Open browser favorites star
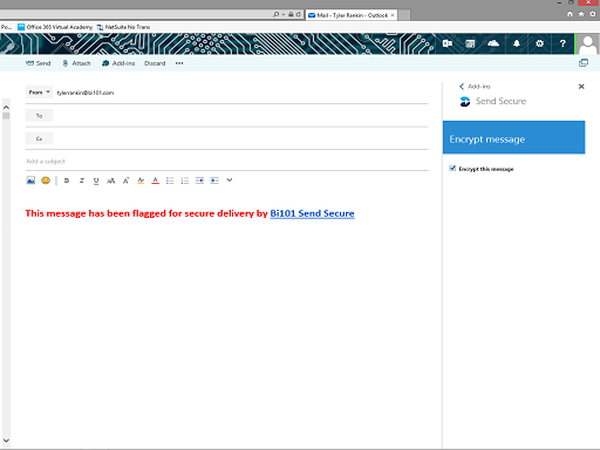 pyautogui.click(x=581, y=14)
